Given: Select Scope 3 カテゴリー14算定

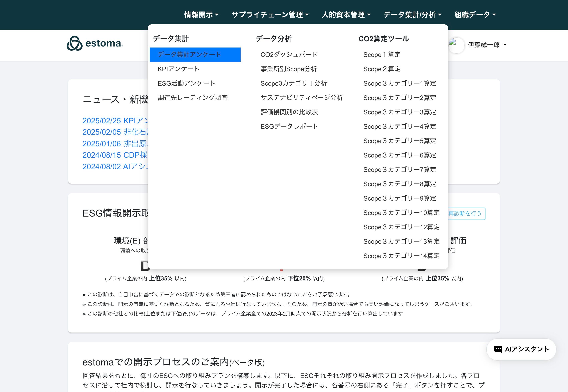Looking at the screenshot, I should point(401,256).
